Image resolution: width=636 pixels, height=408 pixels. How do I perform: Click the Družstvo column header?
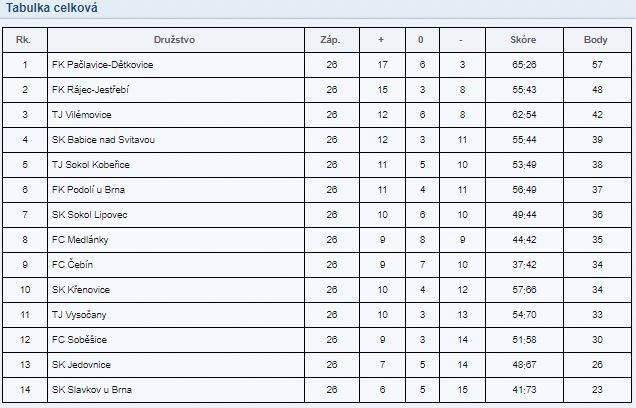click(174, 40)
